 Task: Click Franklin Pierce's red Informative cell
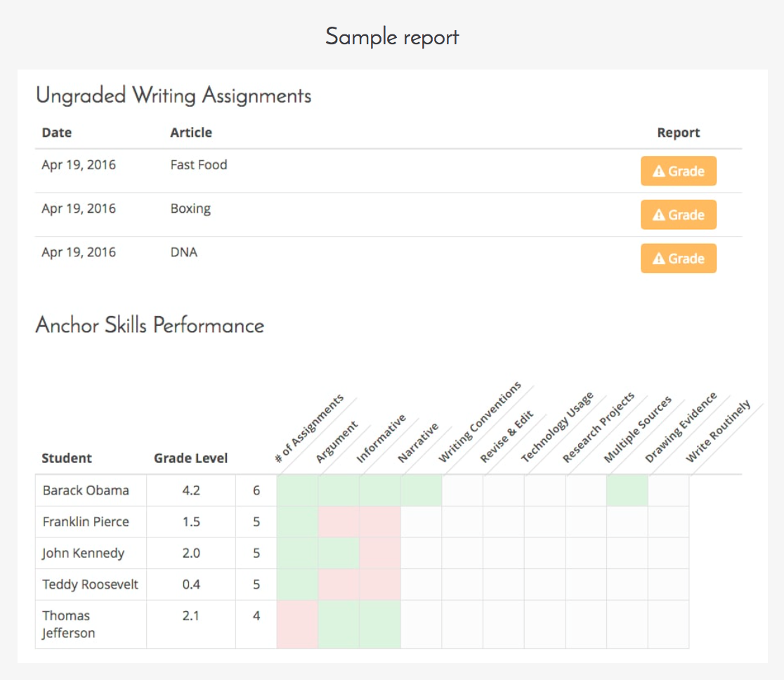click(339, 522)
